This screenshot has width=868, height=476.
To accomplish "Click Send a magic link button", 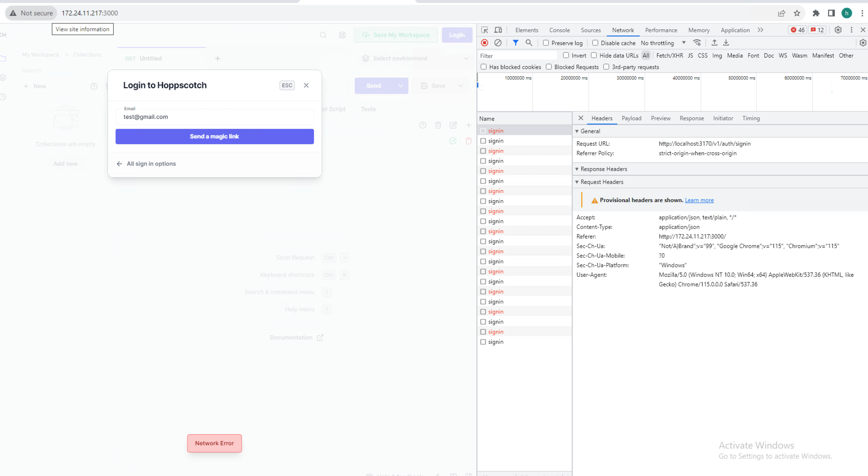I will click(x=214, y=136).
